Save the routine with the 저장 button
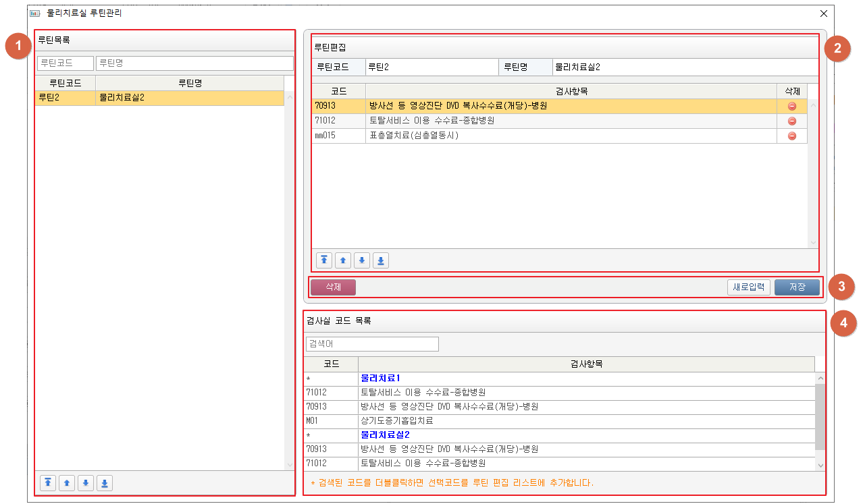This screenshot has height=504, width=863. click(797, 287)
